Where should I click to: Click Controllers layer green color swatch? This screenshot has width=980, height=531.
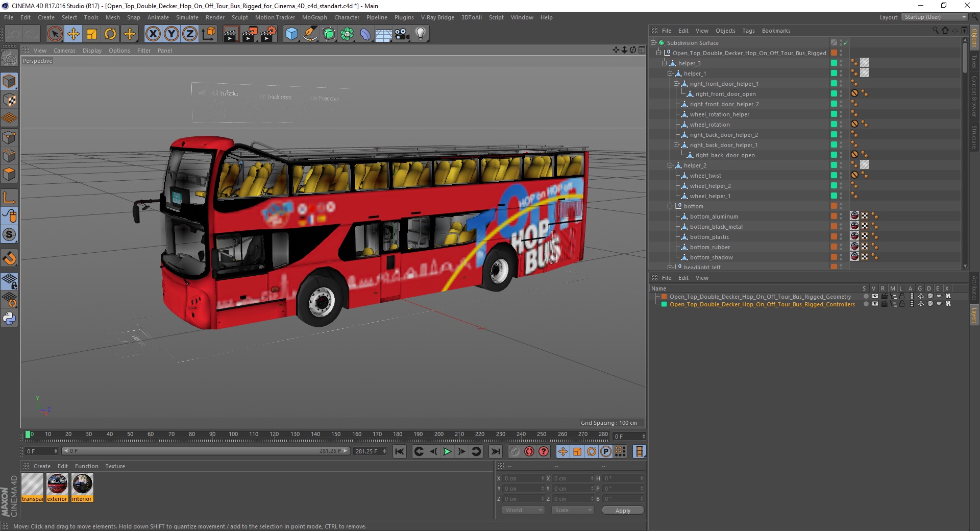[x=664, y=304]
